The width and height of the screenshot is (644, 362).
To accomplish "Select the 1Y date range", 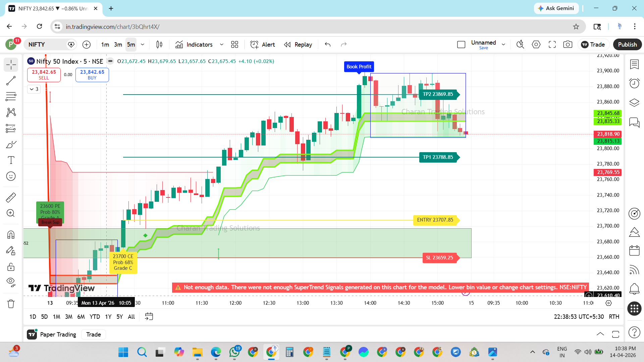I will (x=108, y=317).
